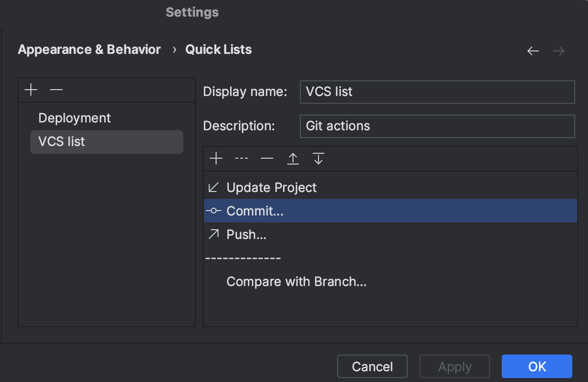
Task: Add a new quick list
Action: click(x=30, y=90)
